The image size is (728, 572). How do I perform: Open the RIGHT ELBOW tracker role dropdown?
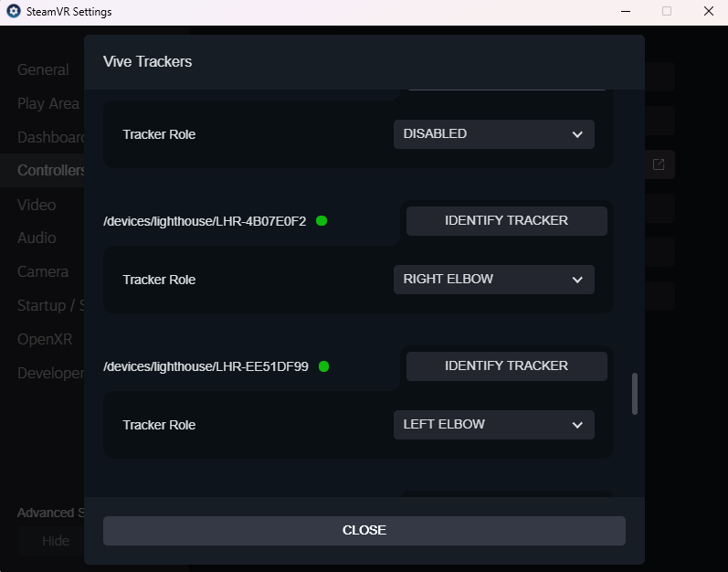(494, 280)
